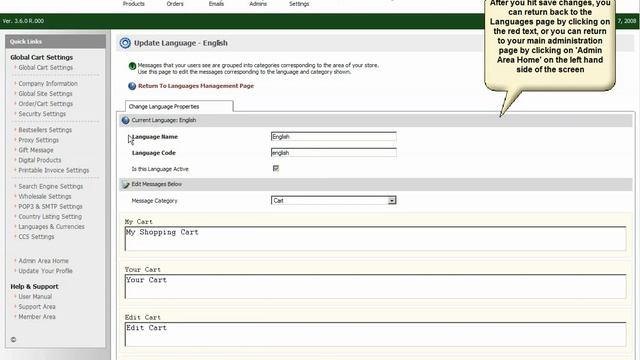Open the Settings menu

[x=299, y=4]
